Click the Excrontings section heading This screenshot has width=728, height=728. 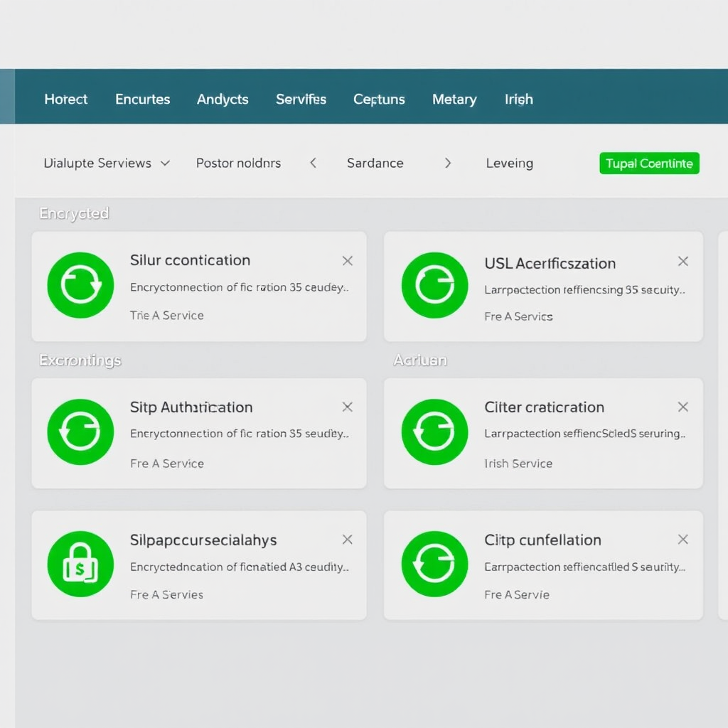(80, 360)
